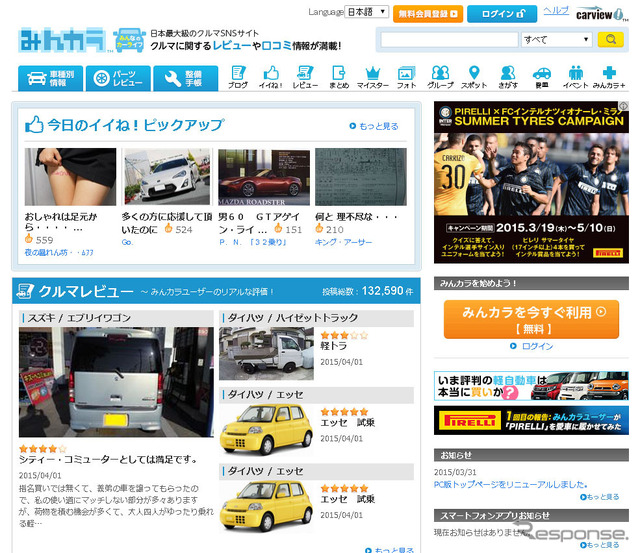The image size is (640, 553).
Task: Open the マイスター crown icon
Action: pos(373,77)
